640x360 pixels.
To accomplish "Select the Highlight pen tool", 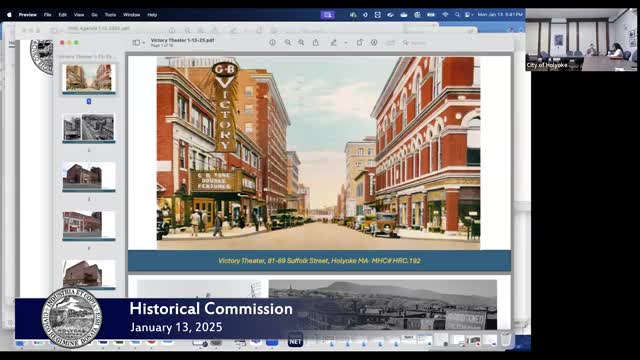I will [x=333, y=42].
